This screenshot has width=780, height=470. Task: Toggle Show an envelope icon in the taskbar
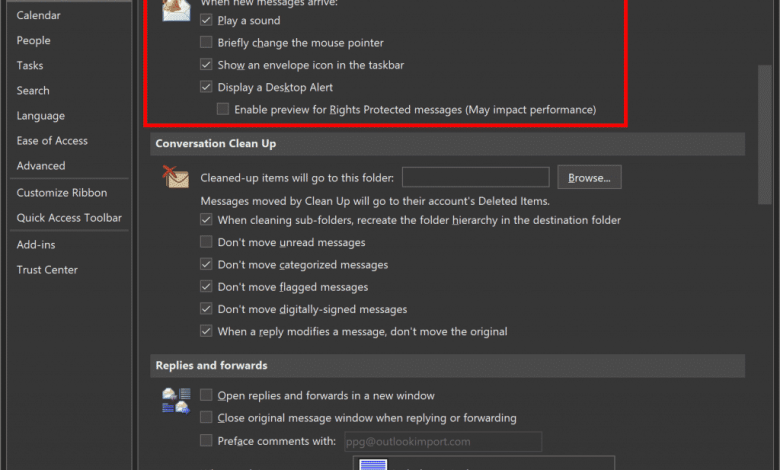206,65
